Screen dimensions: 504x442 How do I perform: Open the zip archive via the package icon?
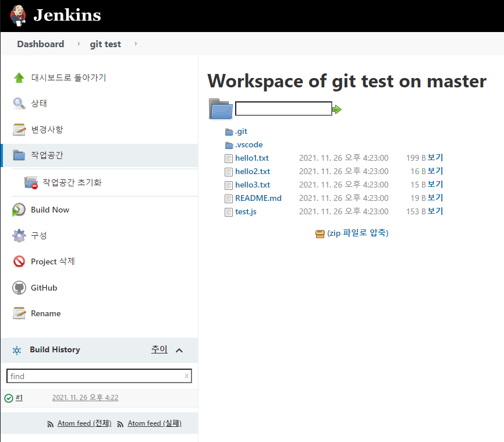click(x=320, y=232)
